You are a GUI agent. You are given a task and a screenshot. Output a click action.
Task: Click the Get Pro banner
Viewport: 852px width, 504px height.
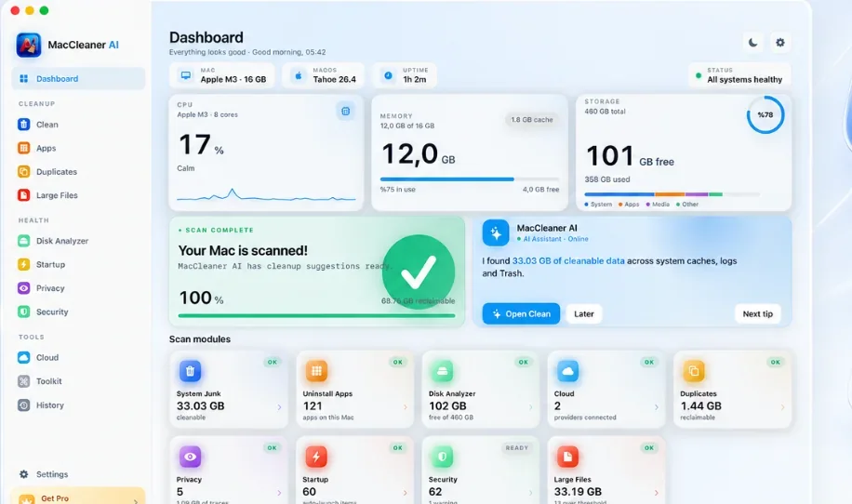click(x=78, y=497)
